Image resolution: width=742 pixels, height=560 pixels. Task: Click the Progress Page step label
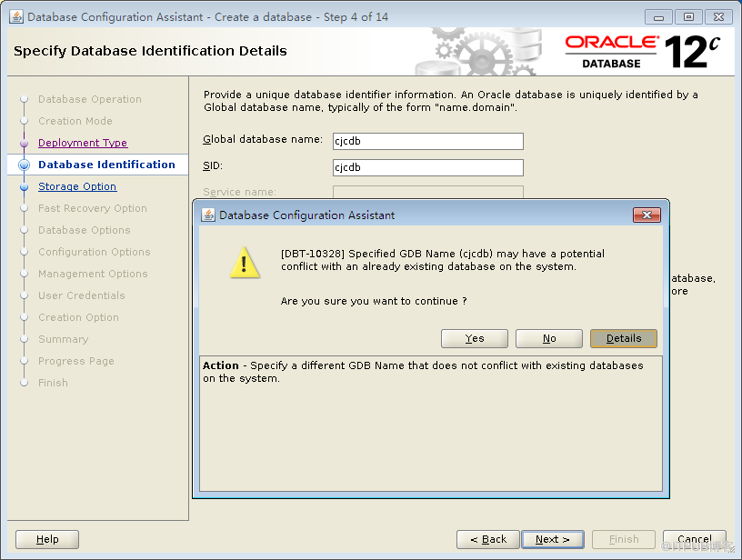click(x=76, y=361)
